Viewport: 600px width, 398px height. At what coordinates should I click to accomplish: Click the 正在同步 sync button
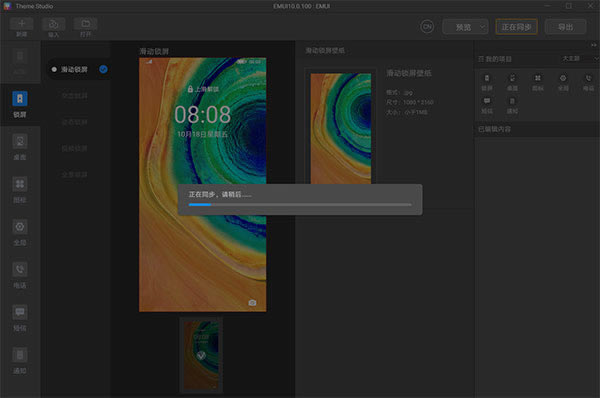click(517, 27)
